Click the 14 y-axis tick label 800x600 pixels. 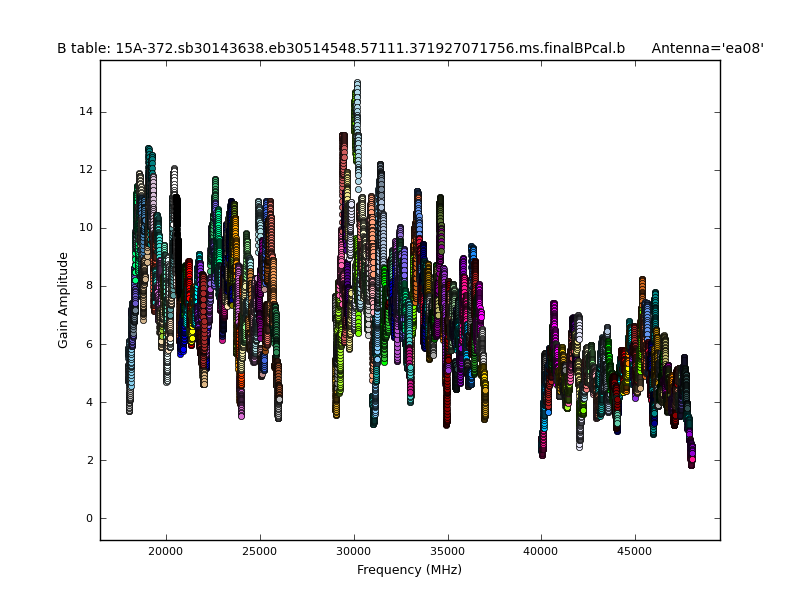86,112
